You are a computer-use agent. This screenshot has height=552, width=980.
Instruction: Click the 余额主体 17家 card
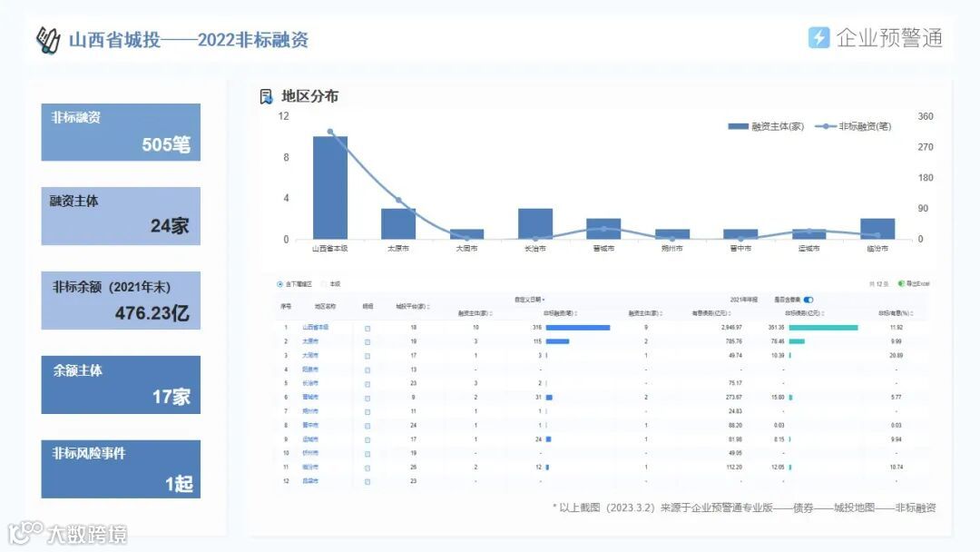[x=121, y=384]
